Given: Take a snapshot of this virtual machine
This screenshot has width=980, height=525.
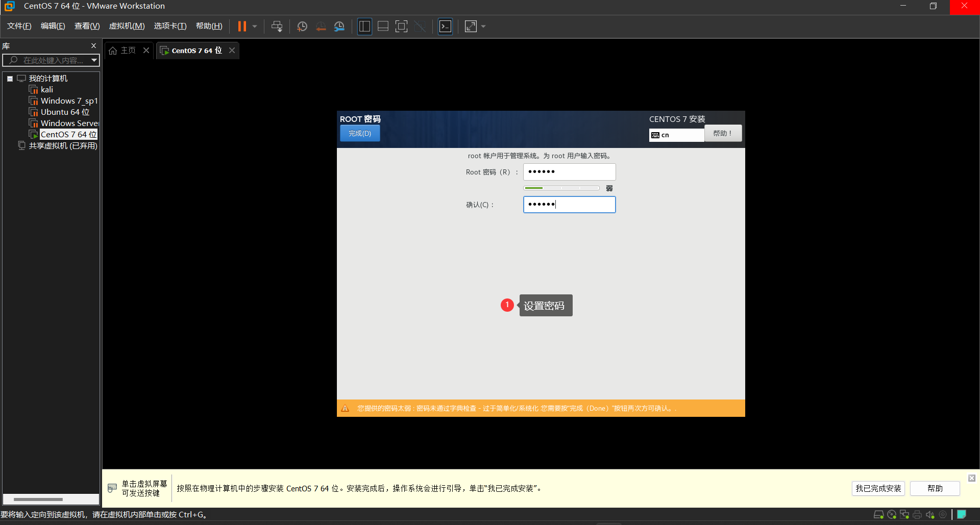Looking at the screenshot, I should pyautogui.click(x=302, y=27).
